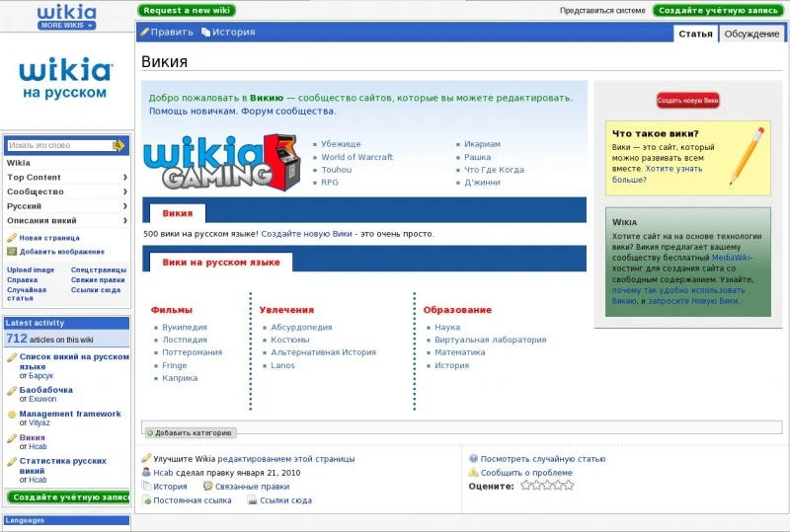
Task: Click the Upload image sidebar link
Action: point(31,270)
